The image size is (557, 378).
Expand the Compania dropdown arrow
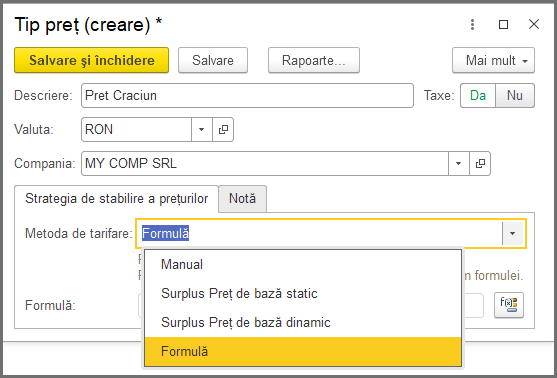[459, 163]
